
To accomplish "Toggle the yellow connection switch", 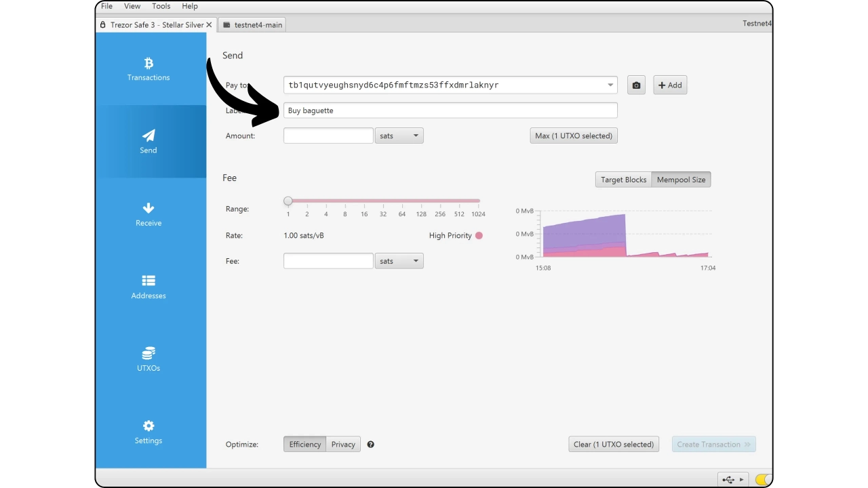I will [x=763, y=480].
